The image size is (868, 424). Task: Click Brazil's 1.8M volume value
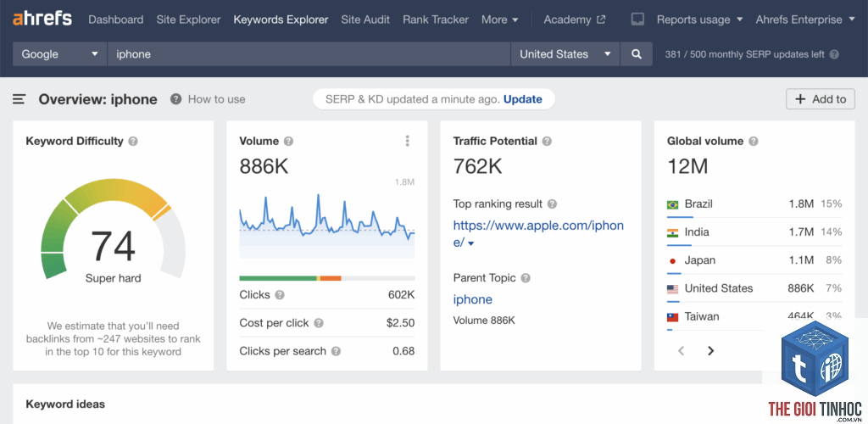(801, 204)
